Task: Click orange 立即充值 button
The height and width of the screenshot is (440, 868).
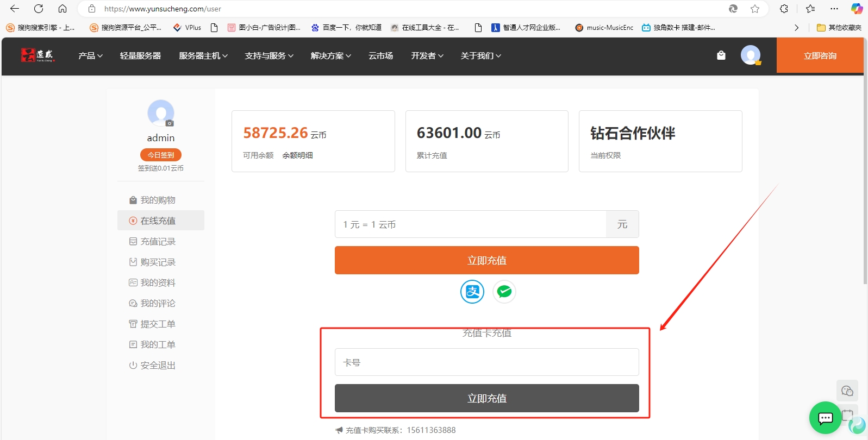Action: pos(486,260)
